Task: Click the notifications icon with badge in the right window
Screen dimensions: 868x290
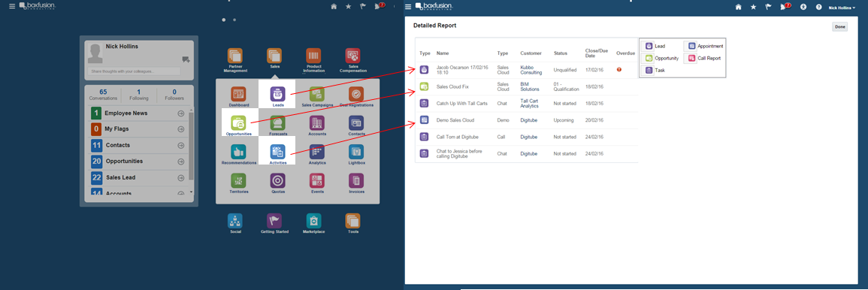Action: tap(785, 7)
